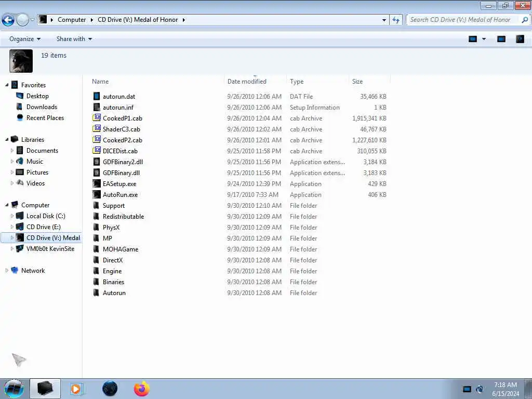Select the DICEDist.cab archive icon
The height and width of the screenshot is (399, 532).
97,151
